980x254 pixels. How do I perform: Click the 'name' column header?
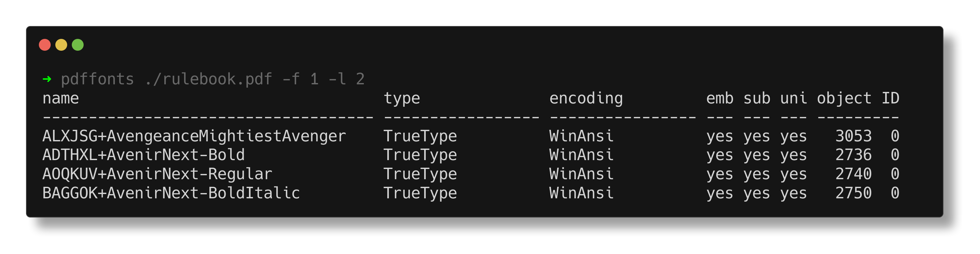click(x=61, y=98)
